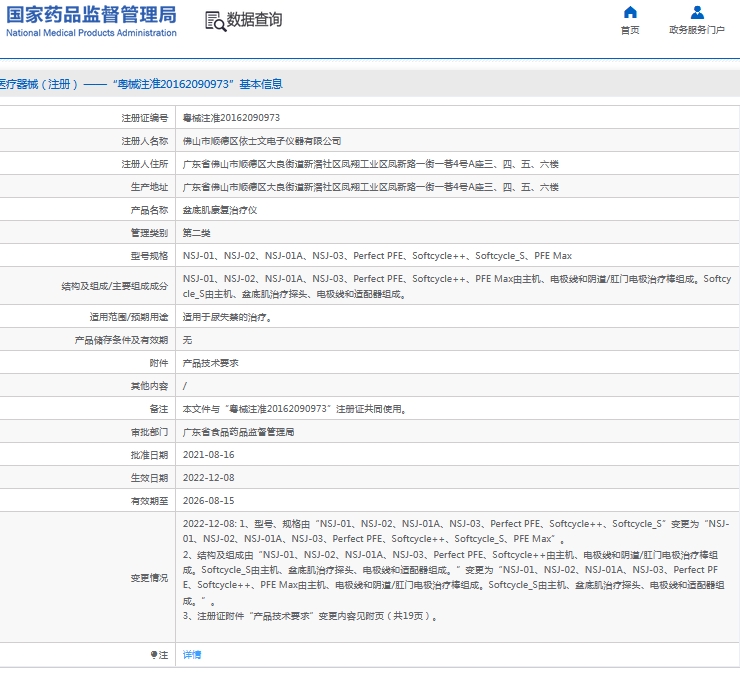Click the 详情 link at bottom
Screen dimensions: 740x673
pyautogui.click(x=192, y=655)
